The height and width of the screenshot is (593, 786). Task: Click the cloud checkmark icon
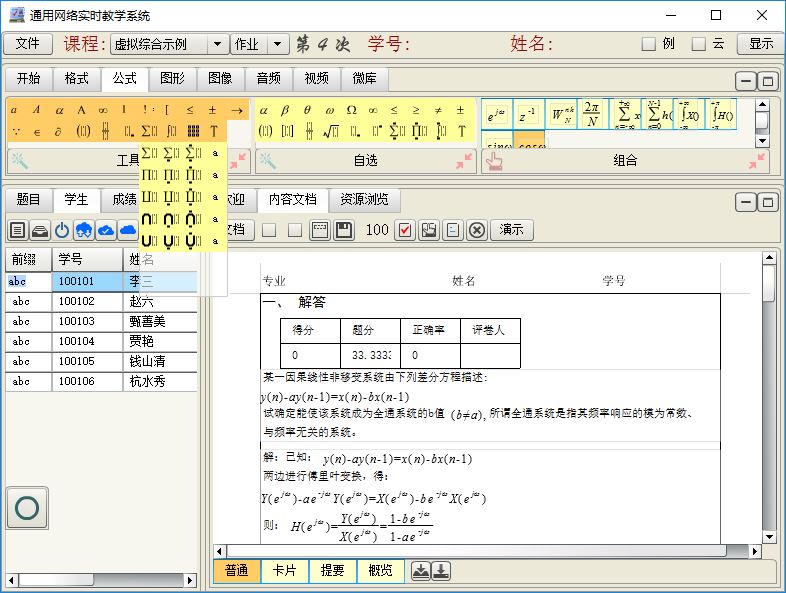point(105,231)
